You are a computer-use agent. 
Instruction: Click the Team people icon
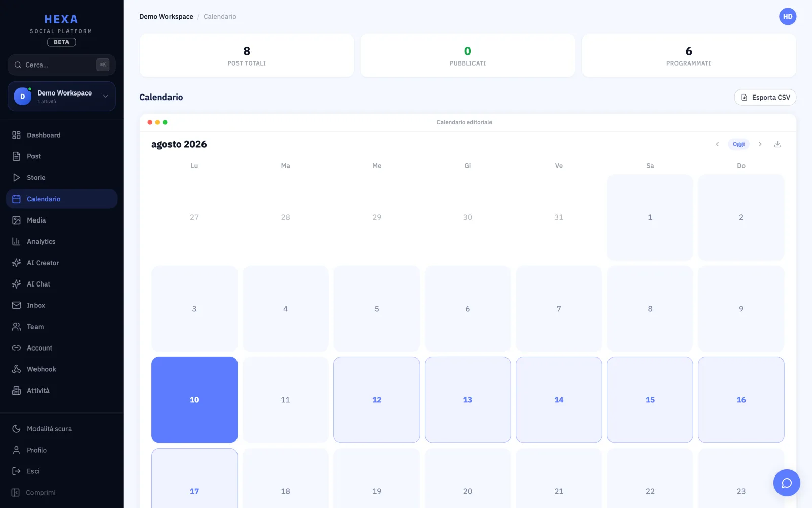(16, 327)
